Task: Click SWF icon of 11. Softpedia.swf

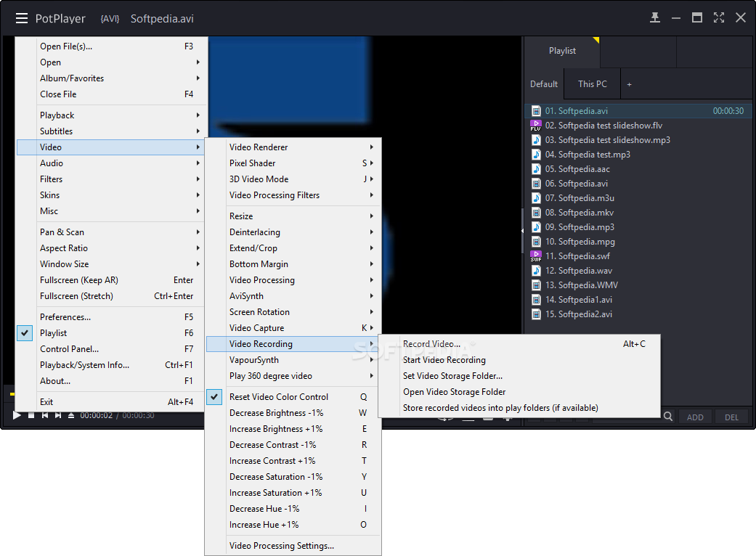Action: coord(536,255)
